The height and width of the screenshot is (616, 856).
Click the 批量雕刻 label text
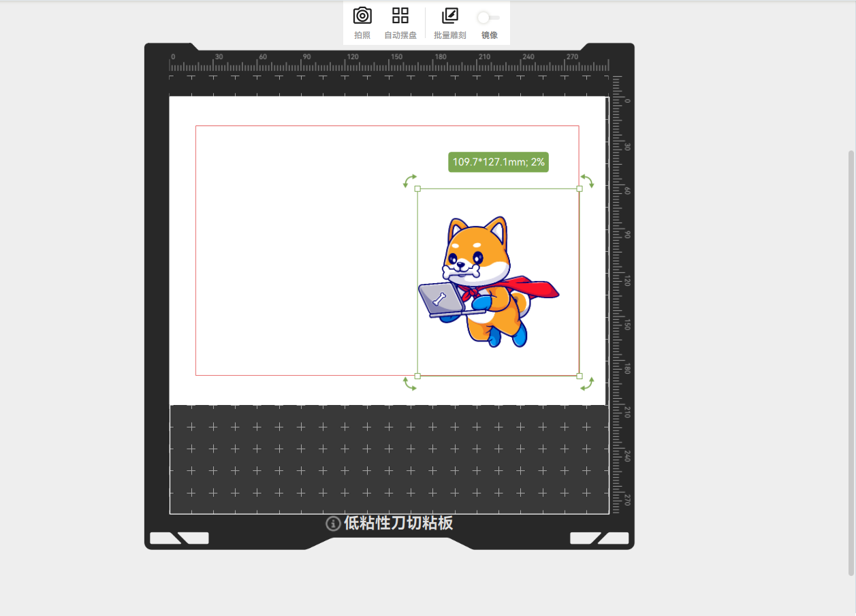coord(450,35)
